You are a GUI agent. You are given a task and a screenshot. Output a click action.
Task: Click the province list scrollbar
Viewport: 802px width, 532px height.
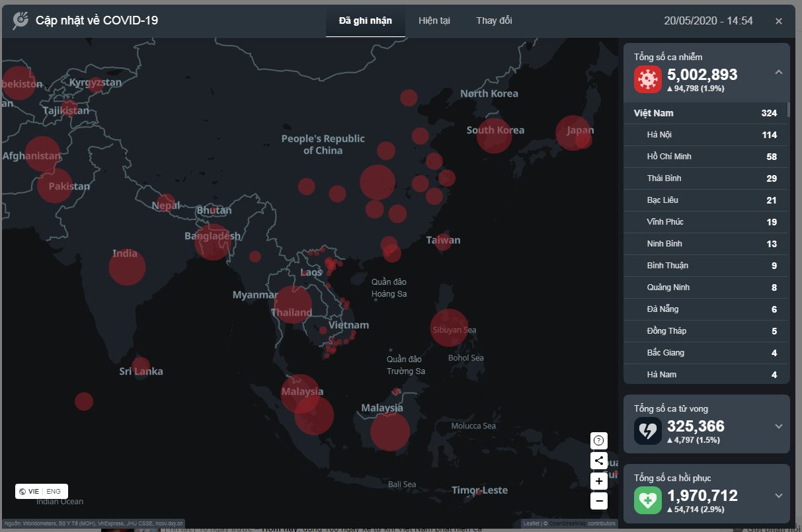[788, 110]
